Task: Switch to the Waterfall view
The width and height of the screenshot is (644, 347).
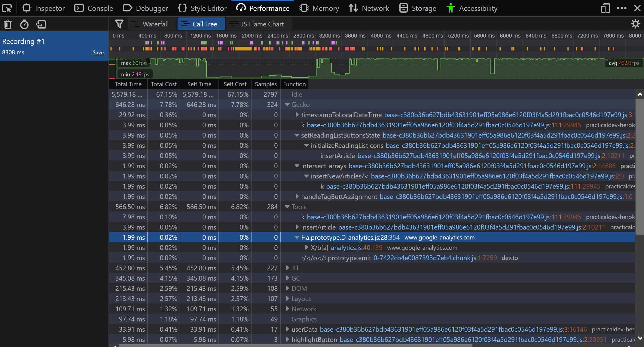Action: tap(151, 24)
